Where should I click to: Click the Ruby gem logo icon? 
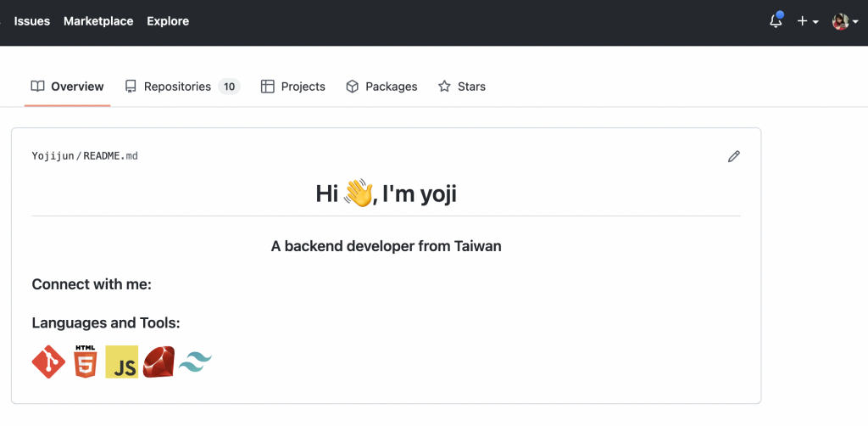click(159, 362)
